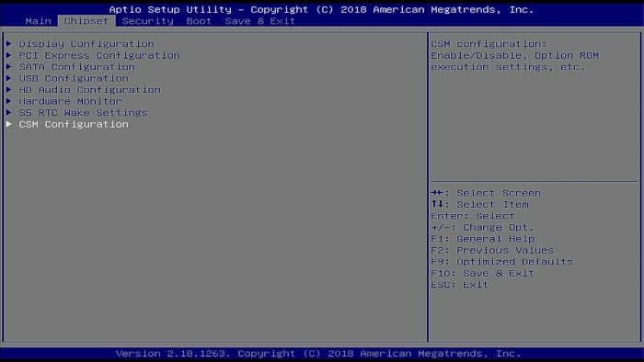Click the Version 2.18.1263 footer text
This screenshot has width=644, height=362.
coord(318,354)
